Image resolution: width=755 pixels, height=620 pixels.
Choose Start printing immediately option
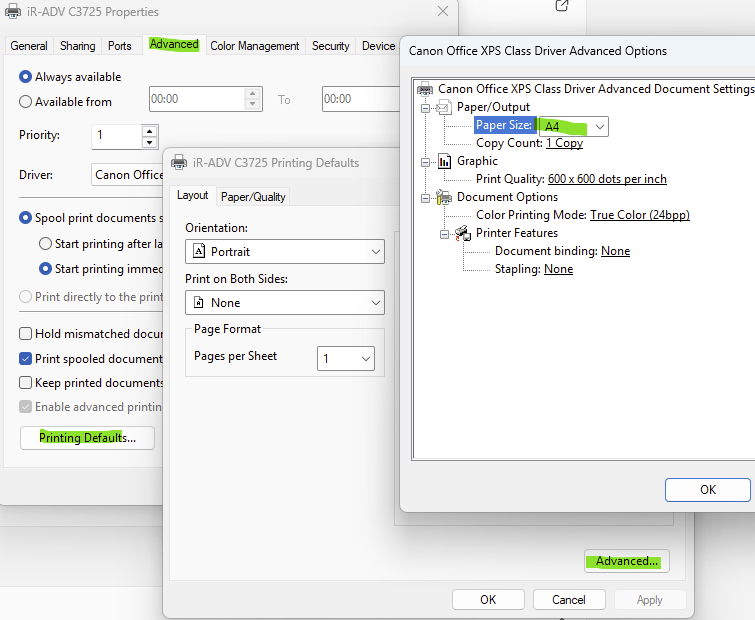point(45,269)
